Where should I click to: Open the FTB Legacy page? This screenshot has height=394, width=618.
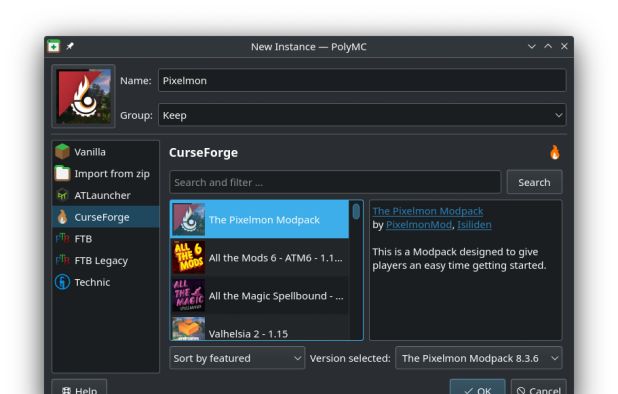(x=106, y=260)
